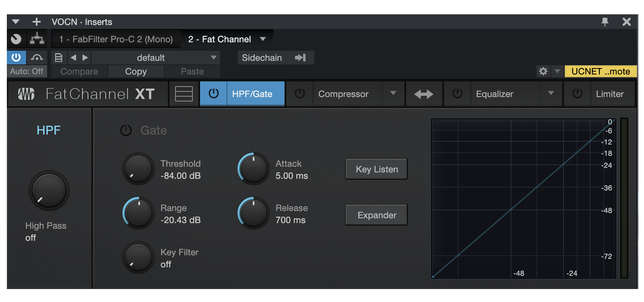The width and height of the screenshot is (644, 302).
Task: Open the automation mode icon
Action: tap(37, 58)
